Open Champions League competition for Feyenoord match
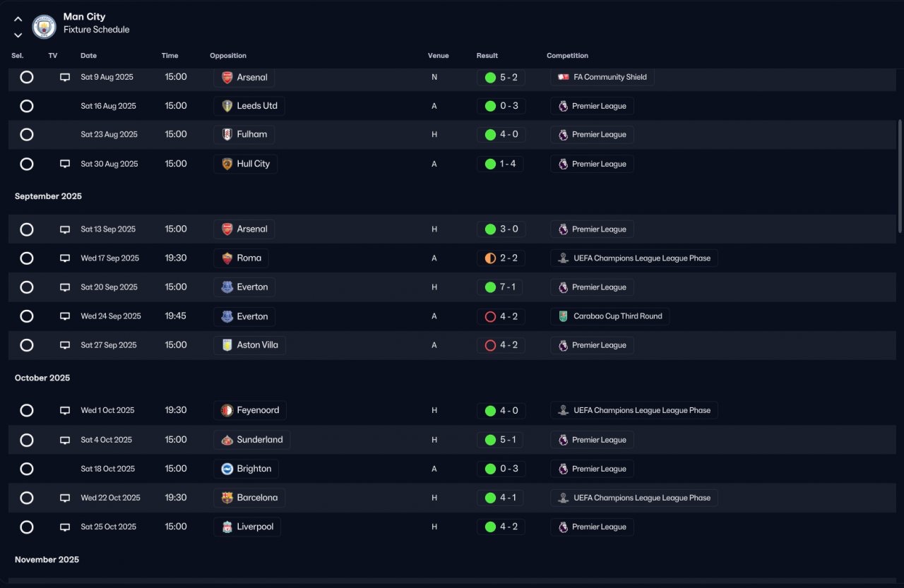The width and height of the screenshot is (904, 588). point(634,410)
